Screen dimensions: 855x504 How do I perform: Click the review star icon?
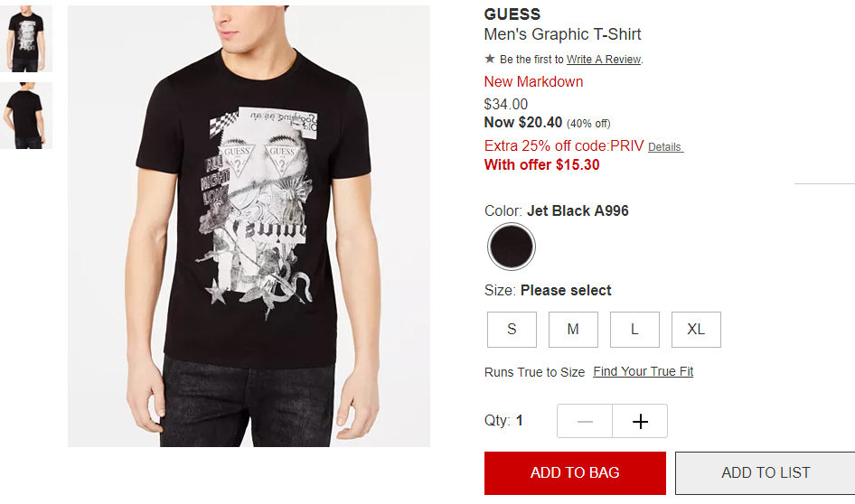point(490,59)
